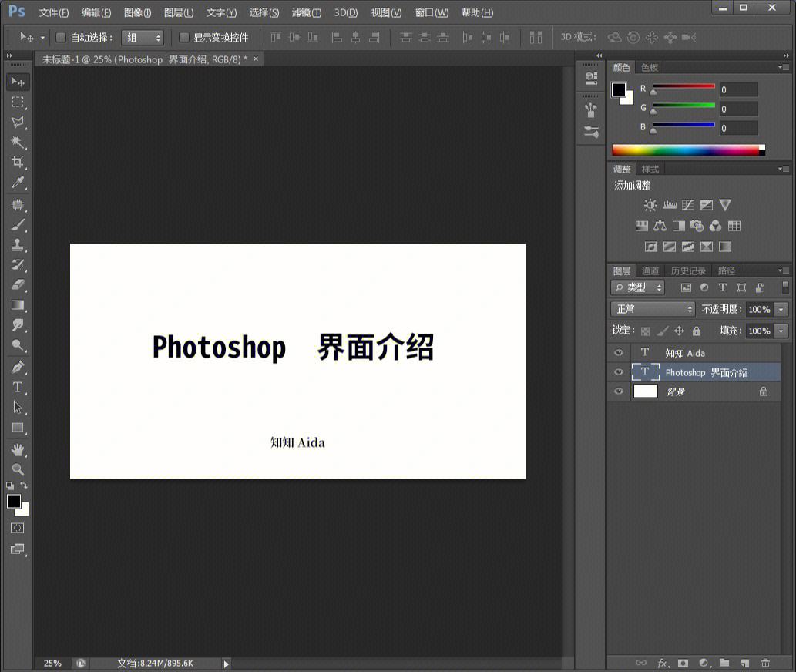Select the Eraser tool

(x=18, y=285)
